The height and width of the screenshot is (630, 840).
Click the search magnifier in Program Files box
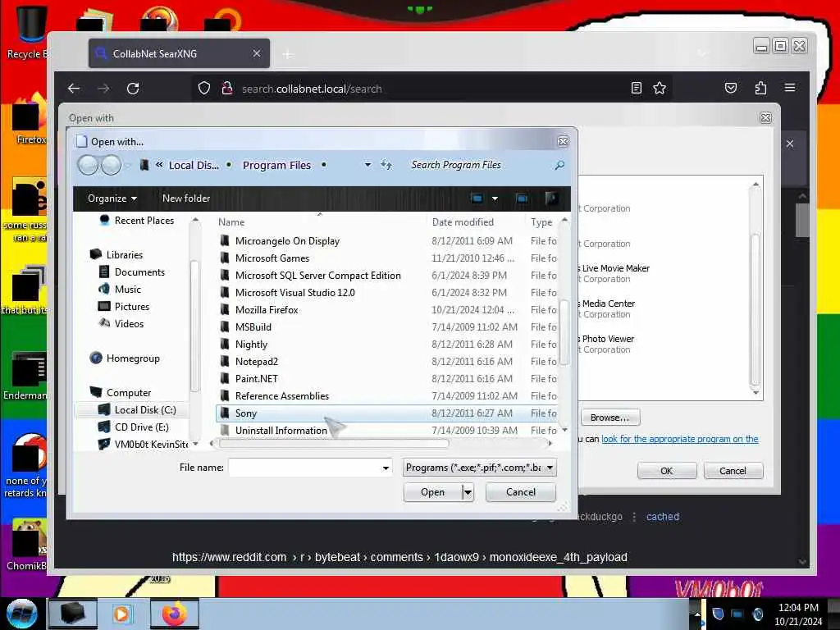(559, 165)
